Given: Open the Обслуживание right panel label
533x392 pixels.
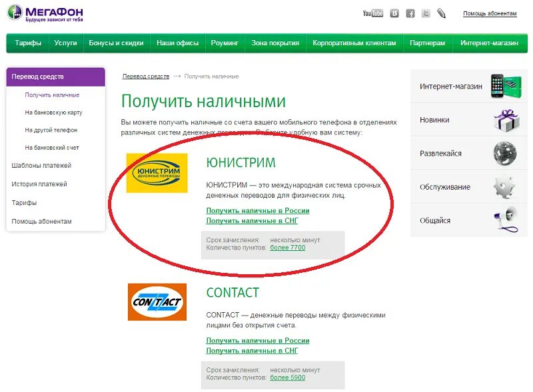Looking at the screenshot, I should (x=445, y=187).
